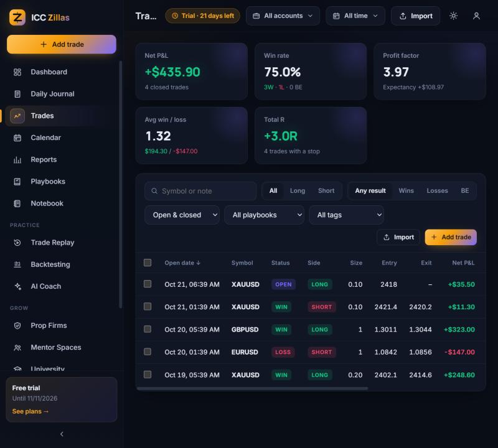Viewport: 498px width, 448px height.
Task: Click the sidebar Add trade button
Action: click(x=62, y=44)
